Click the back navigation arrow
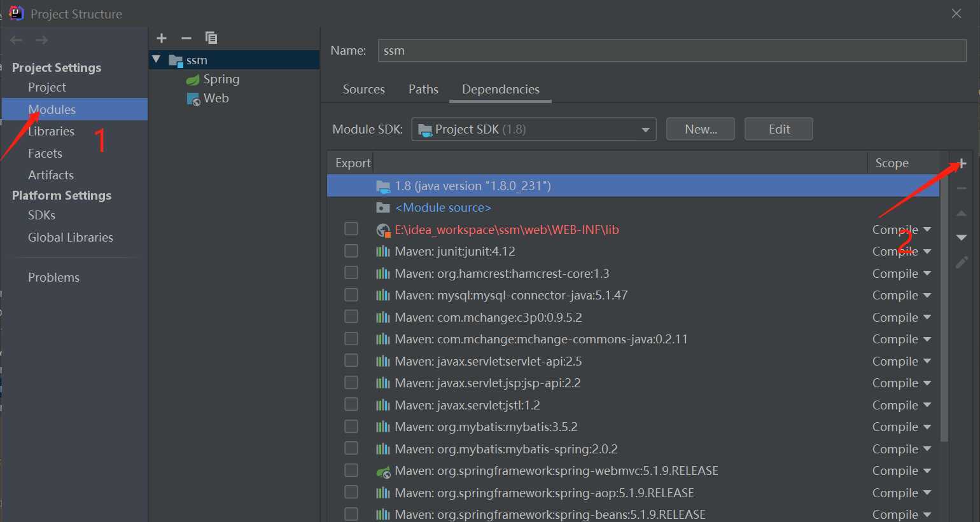 pyautogui.click(x=17, y=40)
